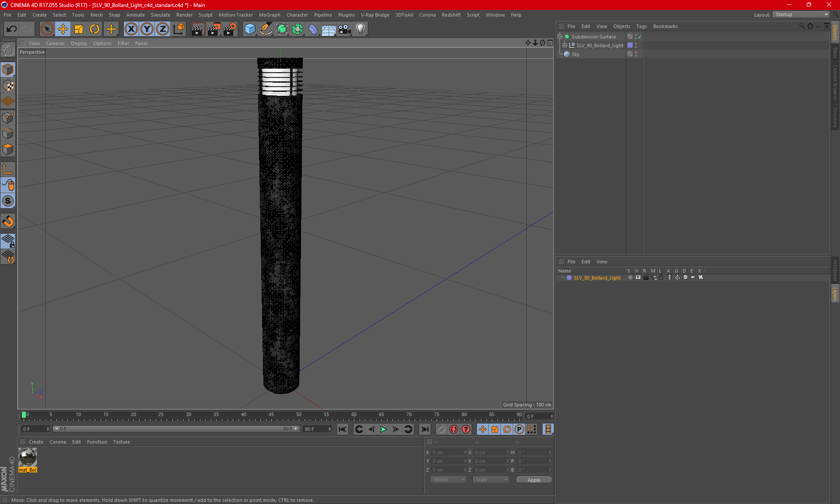Select the Move tool in toolbar
Image resolution: width=840 pixels, height=504 pixels.
63,29
